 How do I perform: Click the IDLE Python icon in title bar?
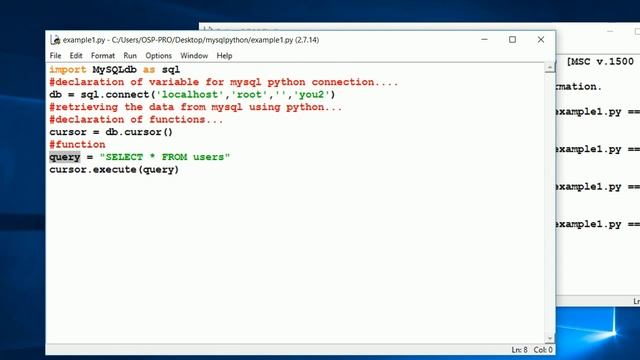click(55, 40)
